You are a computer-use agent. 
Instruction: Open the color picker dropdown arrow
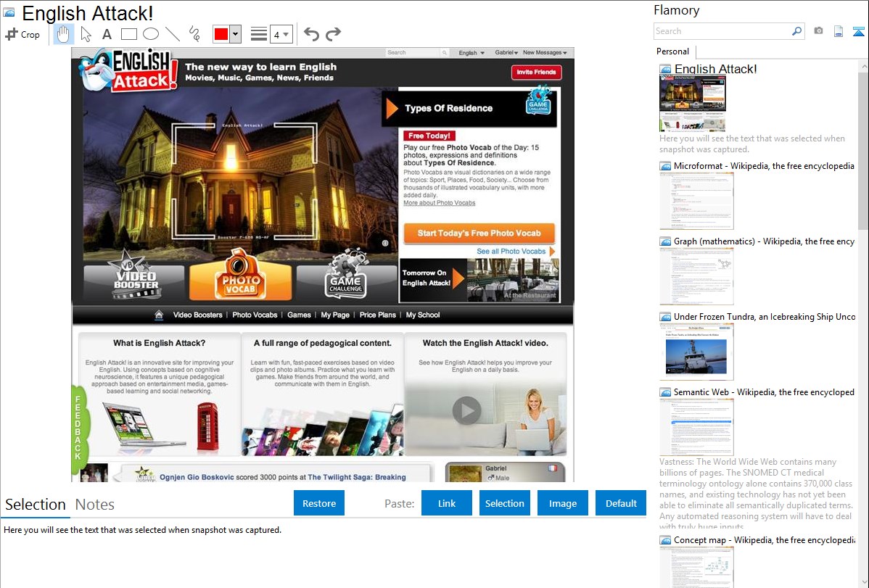point(235,34)
